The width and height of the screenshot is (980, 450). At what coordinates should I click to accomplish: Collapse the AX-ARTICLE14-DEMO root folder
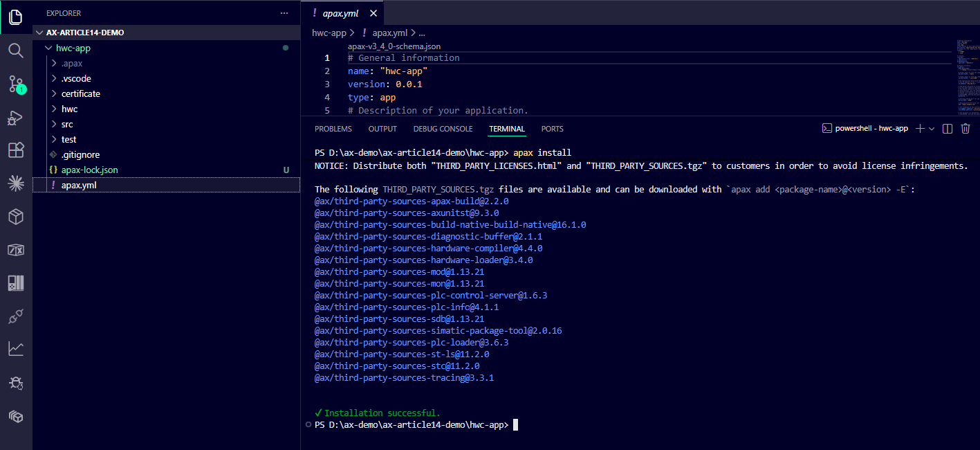(x=39, y=33)
